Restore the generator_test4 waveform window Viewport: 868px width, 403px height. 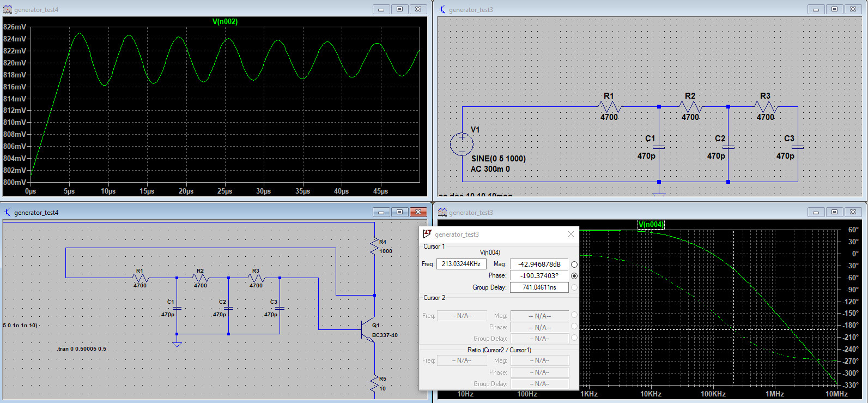[x=399, y=9]
